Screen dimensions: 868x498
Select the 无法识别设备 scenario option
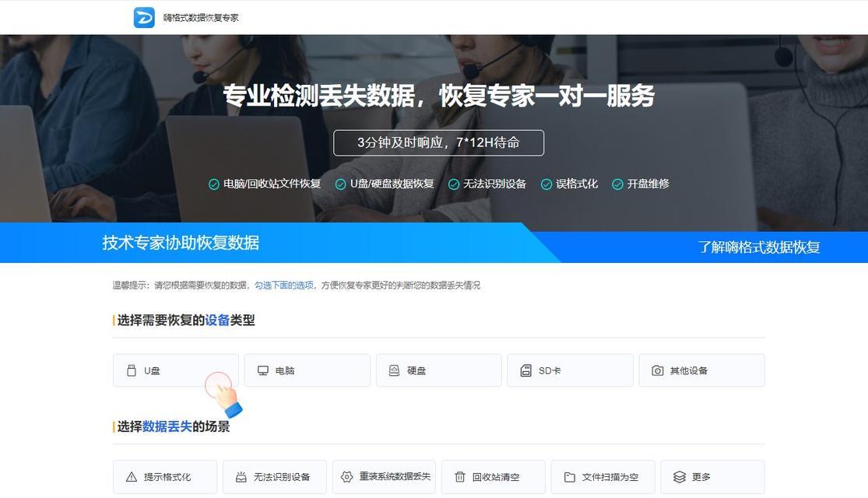pos(275,477)
